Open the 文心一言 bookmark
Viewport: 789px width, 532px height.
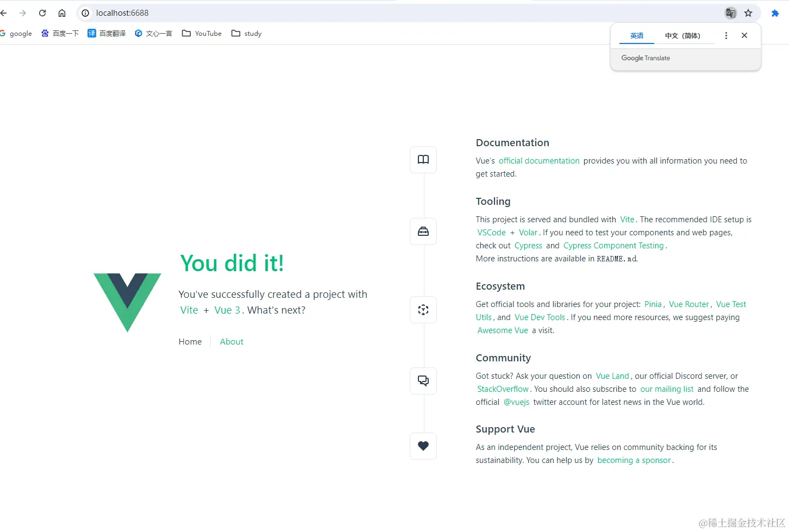pos(153,34)
